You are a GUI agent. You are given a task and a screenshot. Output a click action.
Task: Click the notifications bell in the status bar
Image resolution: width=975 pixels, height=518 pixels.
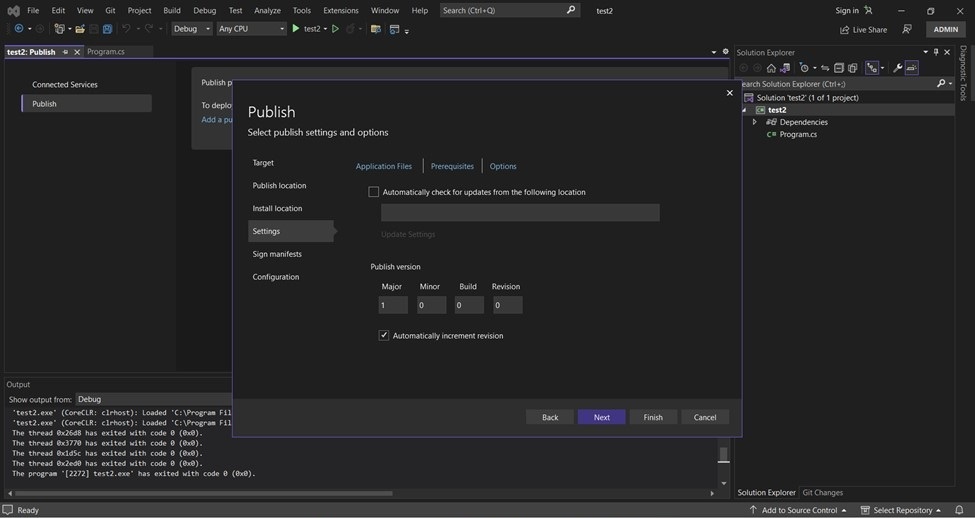pyautogui.click(x=959, y=510)
